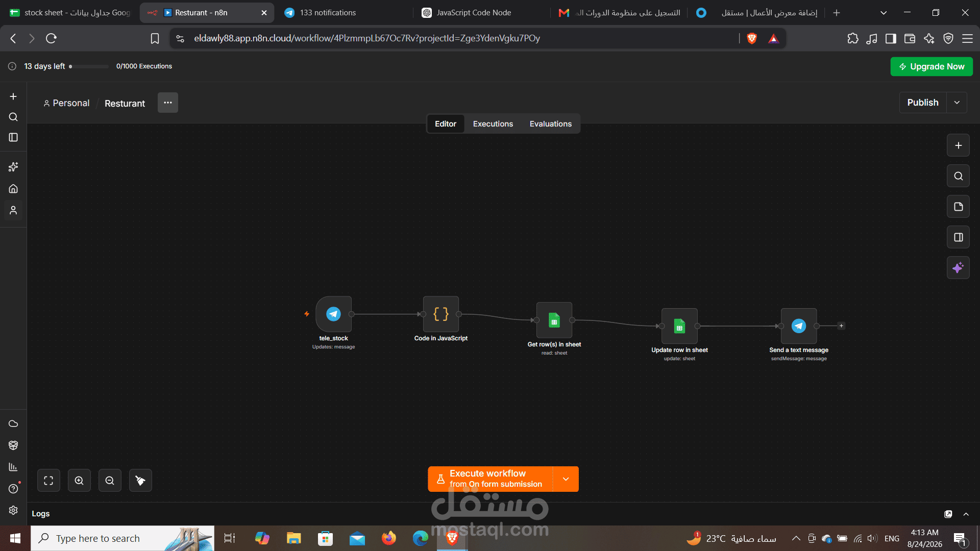Zoom out on the canvas
Screen dimensions: 980x551
pos(110,481)
